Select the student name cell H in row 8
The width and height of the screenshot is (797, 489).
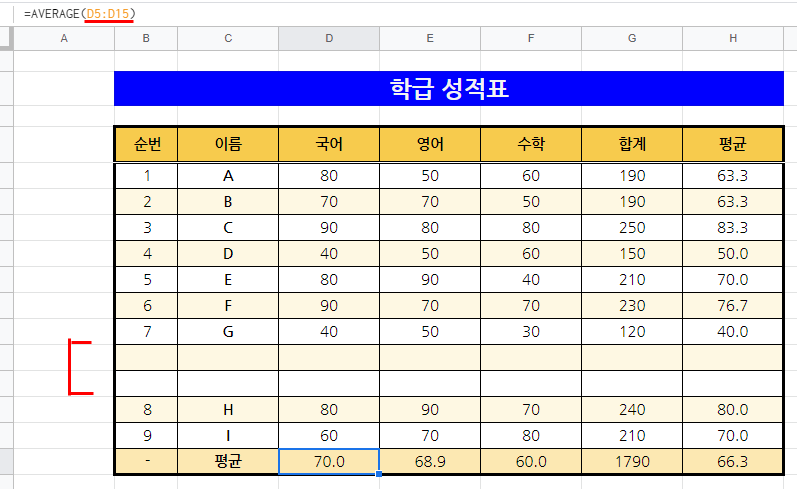click(228, 410)
